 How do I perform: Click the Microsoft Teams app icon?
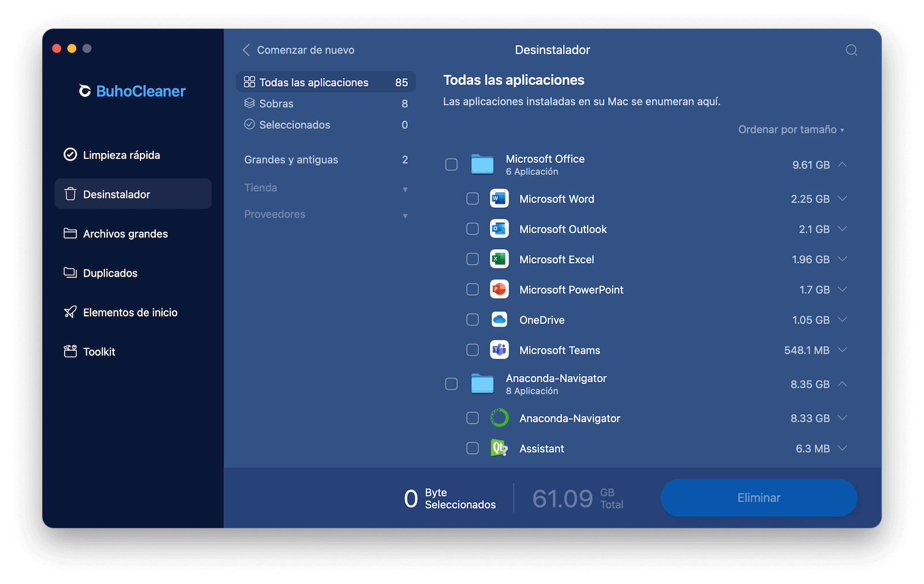coord(500,350)
